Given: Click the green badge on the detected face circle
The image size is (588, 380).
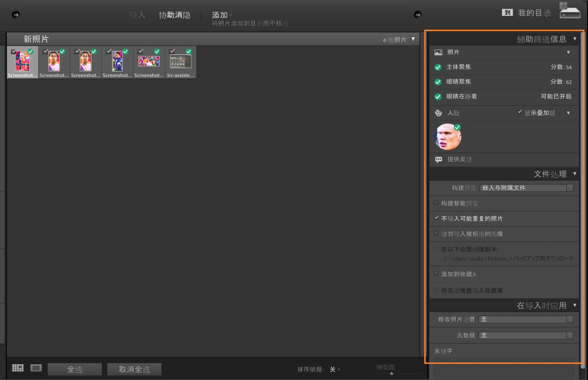Looking at the screenshot, I should coord(457,127).
